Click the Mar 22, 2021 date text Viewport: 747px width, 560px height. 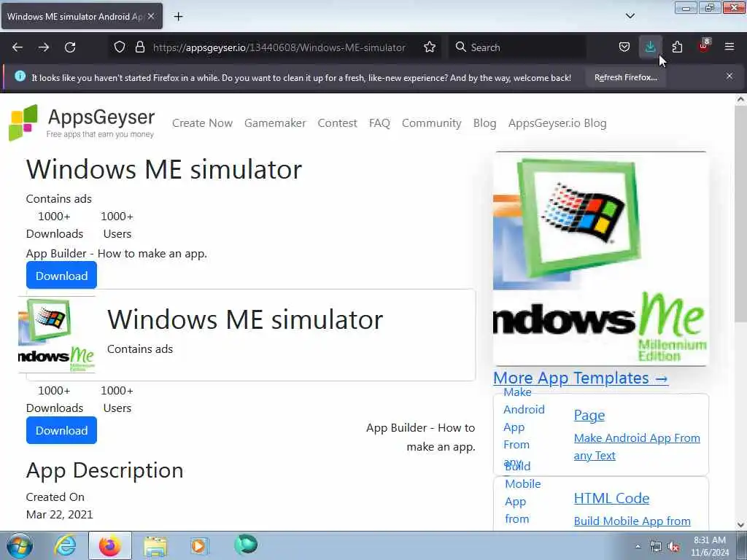click(60, 514)
